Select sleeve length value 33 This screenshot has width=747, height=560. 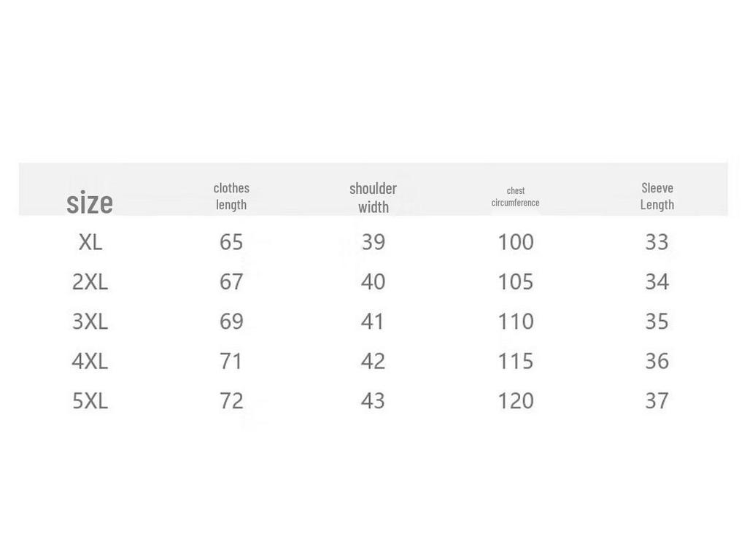[657, 242]
